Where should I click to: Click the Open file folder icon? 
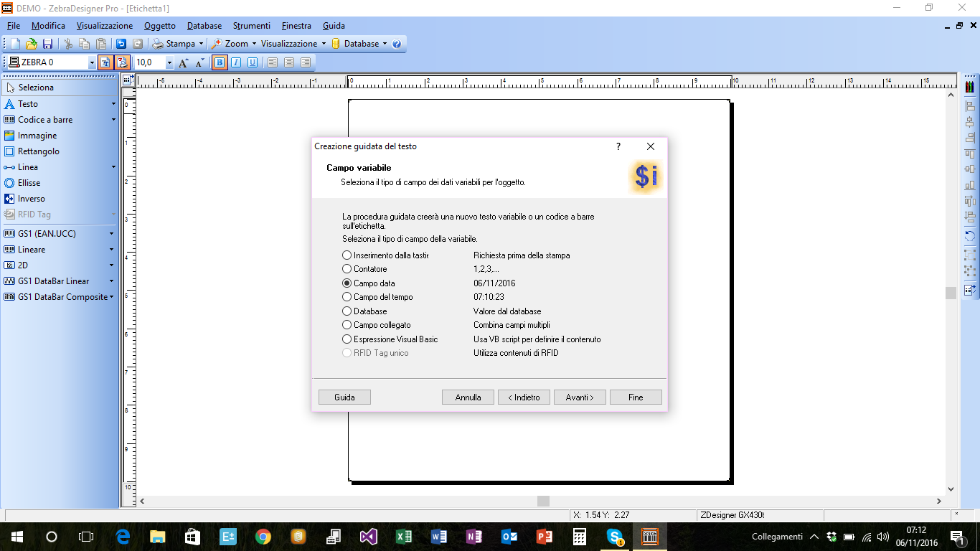(31, 44)
